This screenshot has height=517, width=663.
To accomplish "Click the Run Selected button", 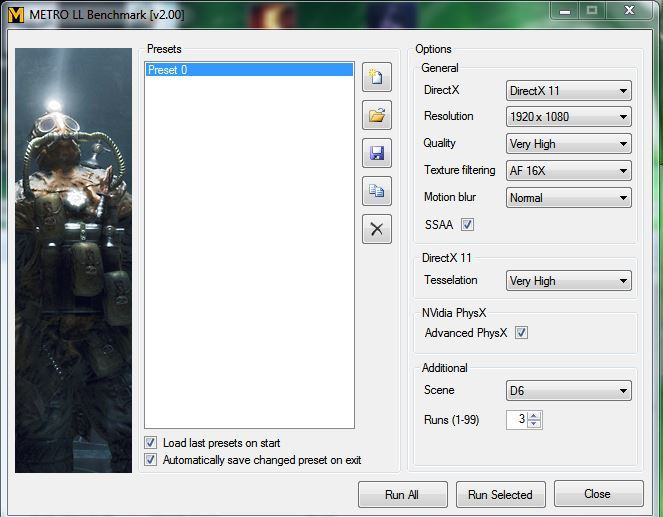I will point(501,494).
